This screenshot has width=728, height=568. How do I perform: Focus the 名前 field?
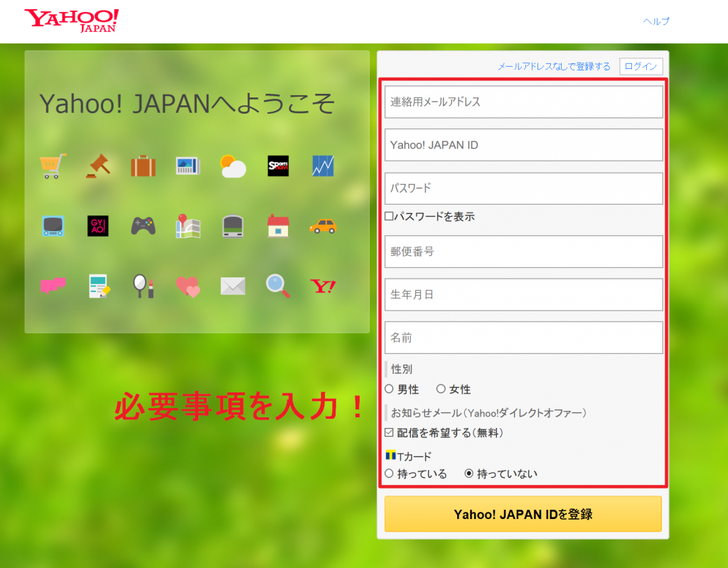524,338
